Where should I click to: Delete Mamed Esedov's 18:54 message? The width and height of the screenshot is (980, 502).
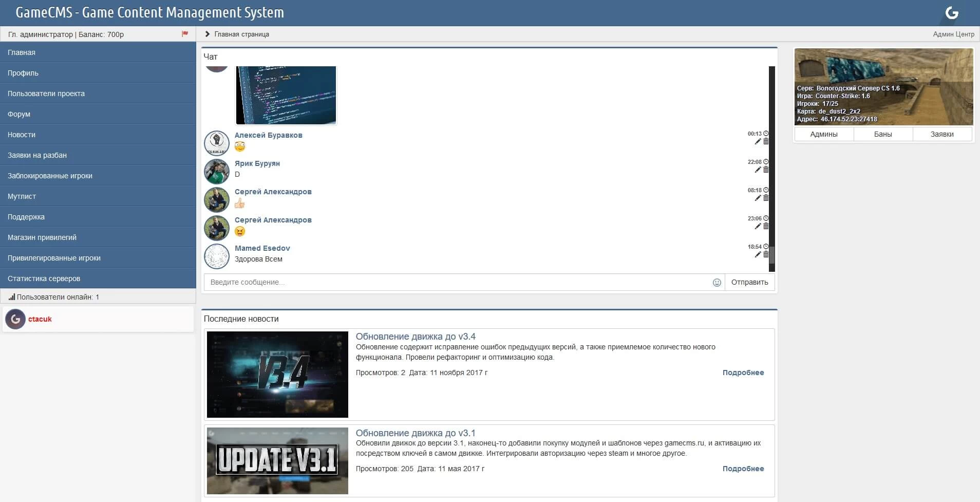pyautogui.click(x=766, y=254)
